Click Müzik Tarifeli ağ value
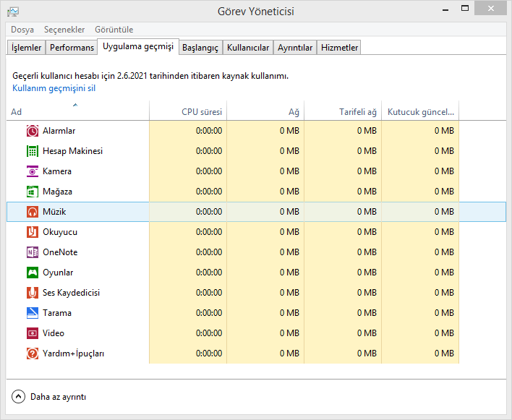The height and width of the screenshot is (420, 512). coord(367,212)
